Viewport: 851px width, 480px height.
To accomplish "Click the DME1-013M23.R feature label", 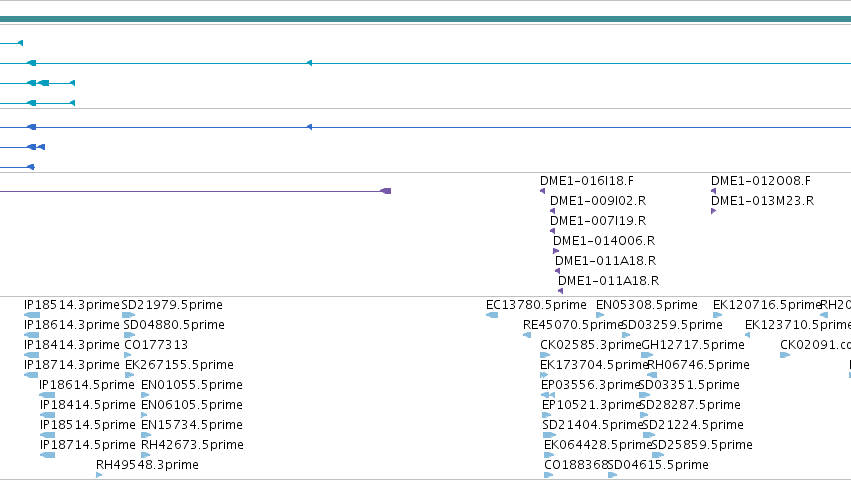I will [763, 201].
